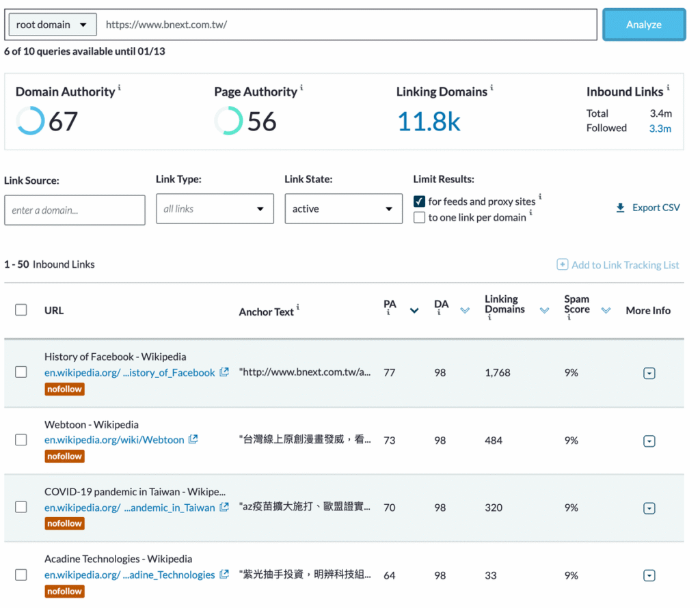Click anchor text starting with "紫光抽手投資"

pyautogui.click(x=305, y=575)
